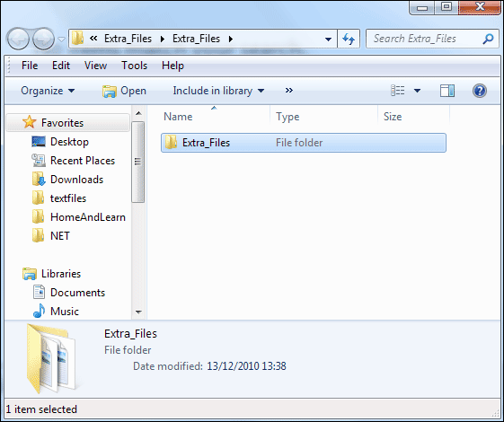Viewport: 504px width, 422px height.
Task: Open Desktop from Favorites
Action: [69, 142]
